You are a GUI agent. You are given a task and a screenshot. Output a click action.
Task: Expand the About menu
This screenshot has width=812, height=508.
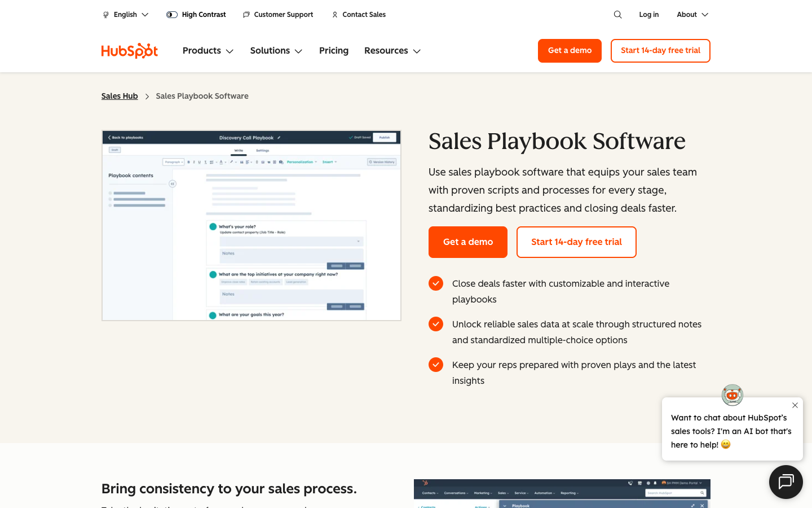[692, 15]
